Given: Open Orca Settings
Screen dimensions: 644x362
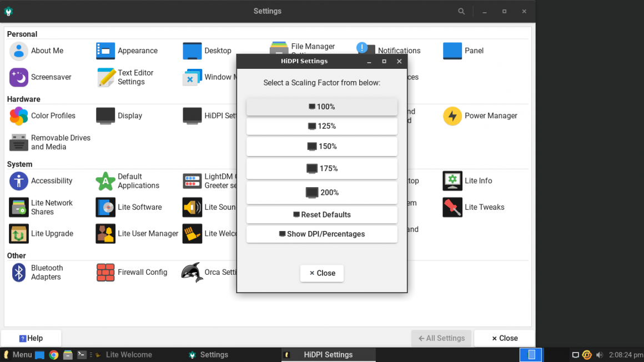Looking at the screenshot, I should click(221, 272).
